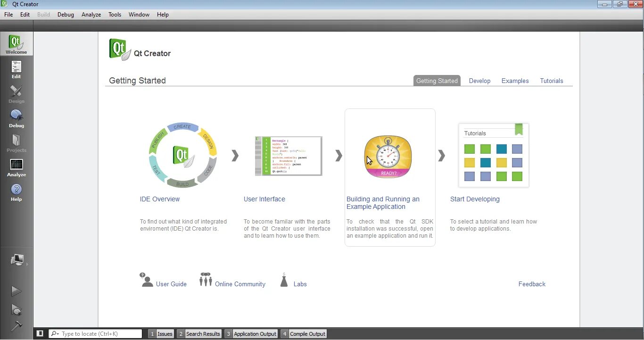Open the Application Output pane

point(251,333)
